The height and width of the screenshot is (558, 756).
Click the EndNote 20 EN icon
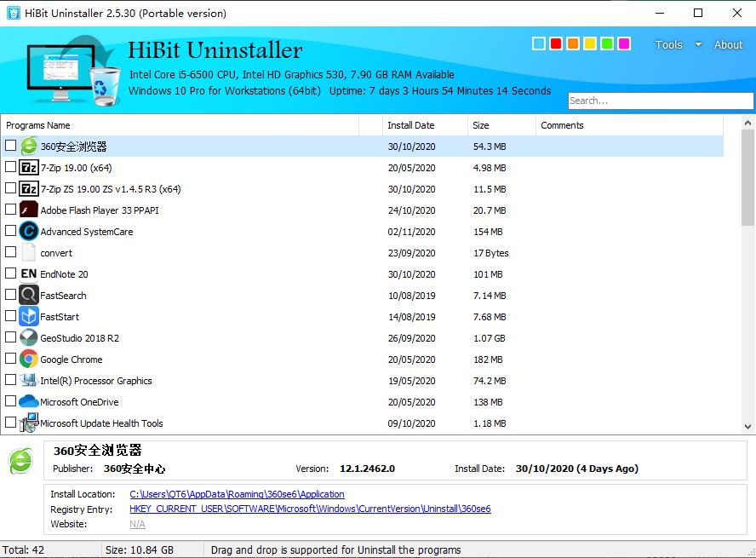29,273
